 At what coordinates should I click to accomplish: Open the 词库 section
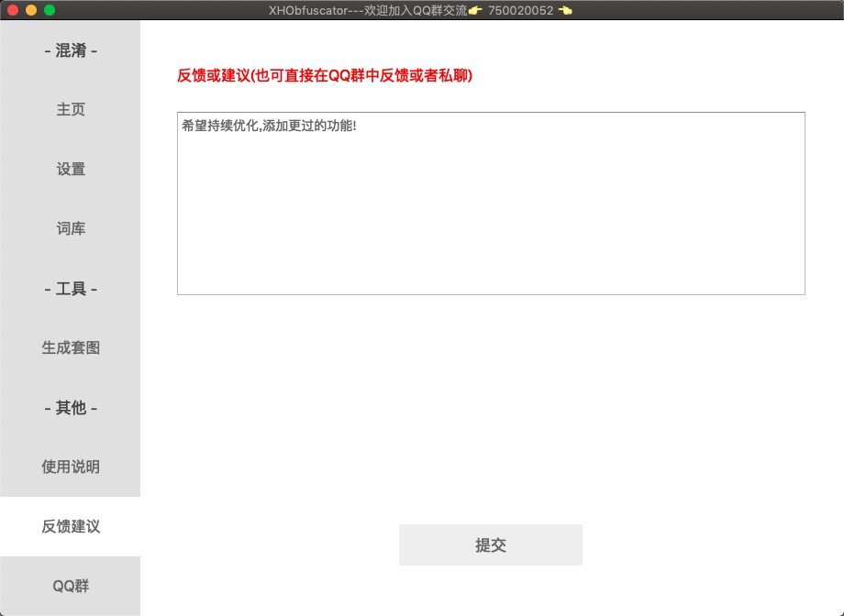click(71, 228)
